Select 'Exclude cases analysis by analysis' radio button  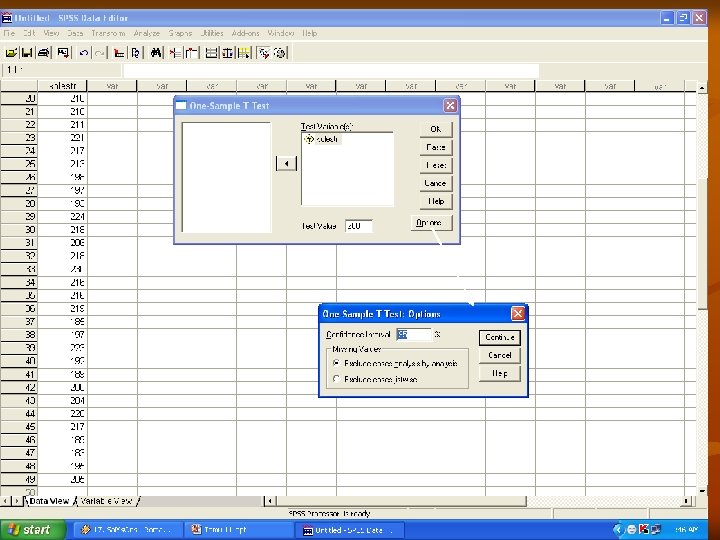click(337, 363)
